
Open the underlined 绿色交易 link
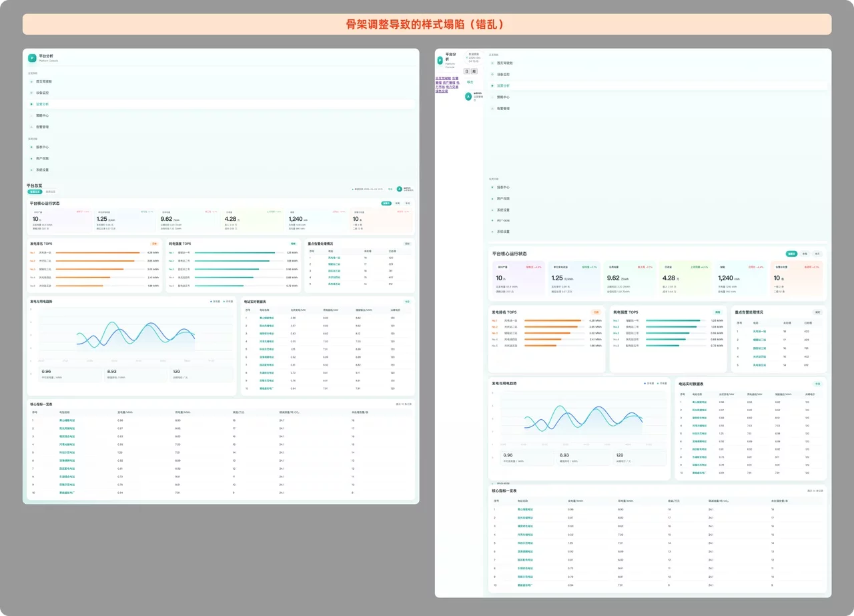440,91
